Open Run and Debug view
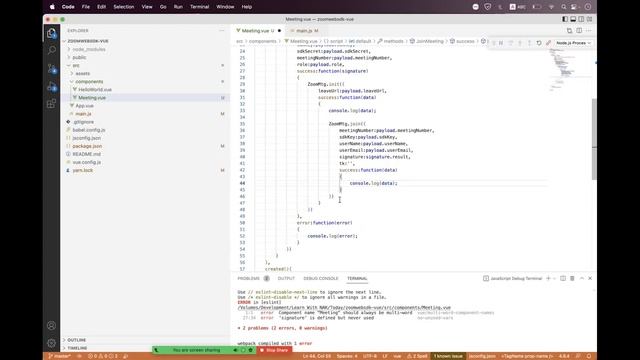Screen dimensions: 640x360 click(51, 86)
